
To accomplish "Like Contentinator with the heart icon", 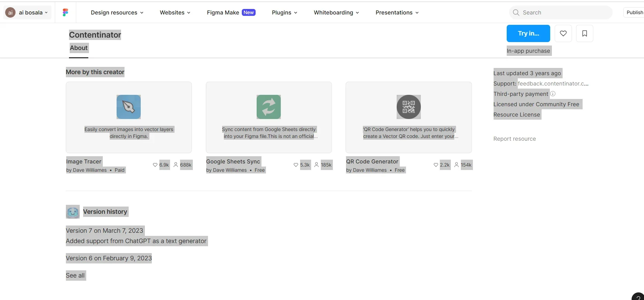I will [563, 33].
